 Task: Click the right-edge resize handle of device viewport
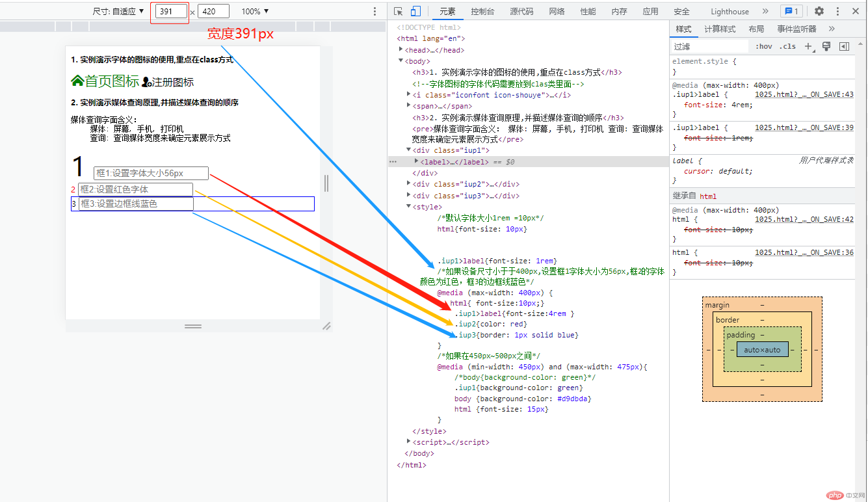326,183
